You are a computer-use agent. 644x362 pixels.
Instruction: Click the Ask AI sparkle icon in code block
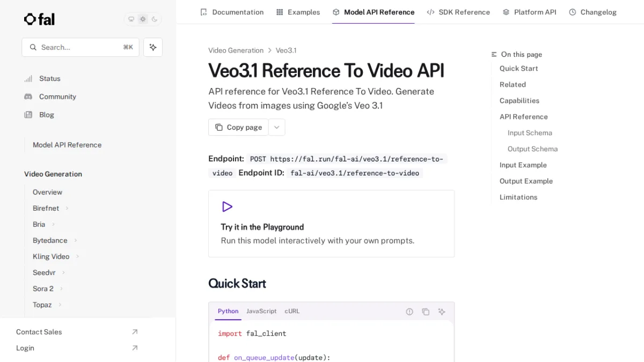coord(442,312)
